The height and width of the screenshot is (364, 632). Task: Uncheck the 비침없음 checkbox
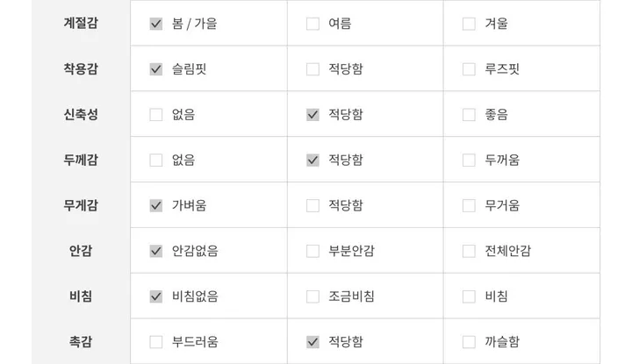click(x=156, y=296)
